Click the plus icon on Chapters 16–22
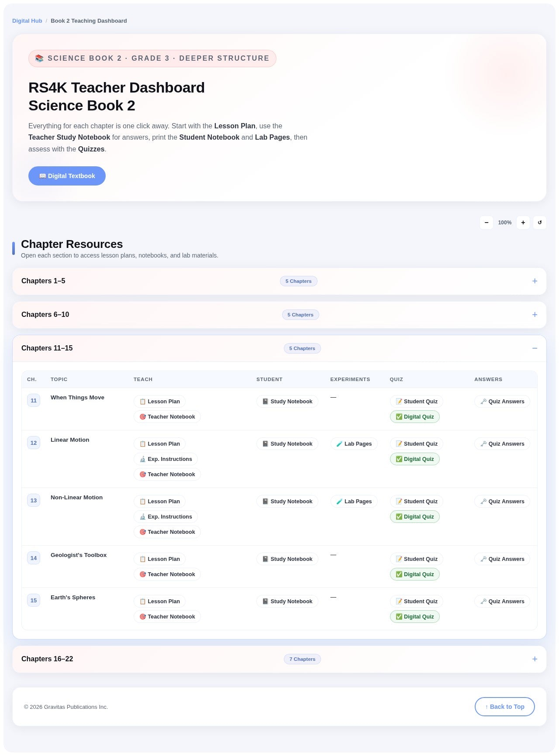The height and width of the screenshot is (756, 559). click(535, 659)
